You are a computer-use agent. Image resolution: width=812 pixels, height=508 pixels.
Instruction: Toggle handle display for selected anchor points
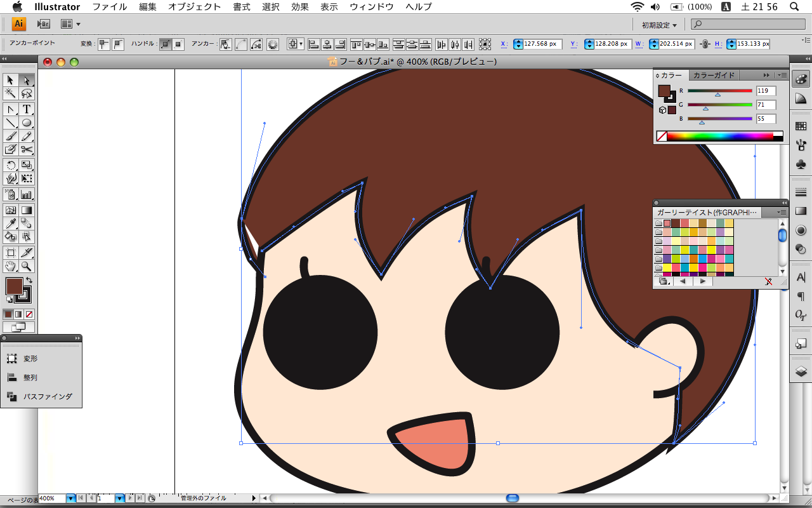click(166, 44)
